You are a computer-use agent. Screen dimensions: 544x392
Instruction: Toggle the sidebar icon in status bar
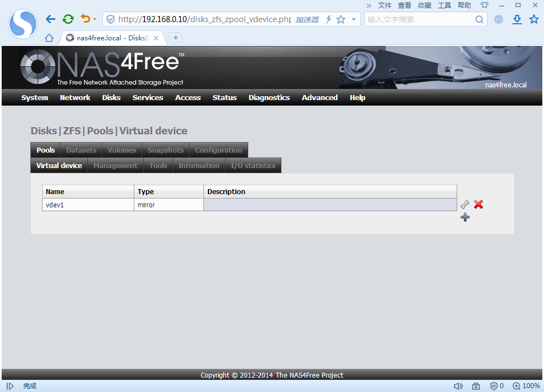pos(10,386)
